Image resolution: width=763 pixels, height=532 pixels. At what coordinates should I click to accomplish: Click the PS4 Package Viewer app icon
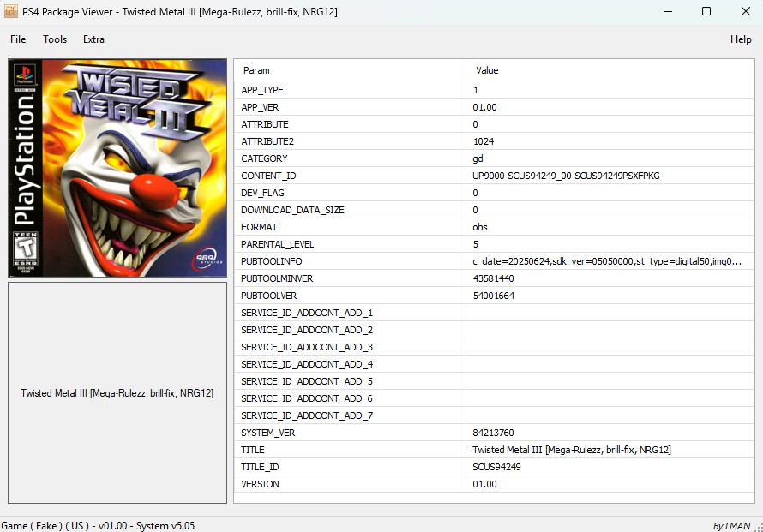tap(10, 11)
